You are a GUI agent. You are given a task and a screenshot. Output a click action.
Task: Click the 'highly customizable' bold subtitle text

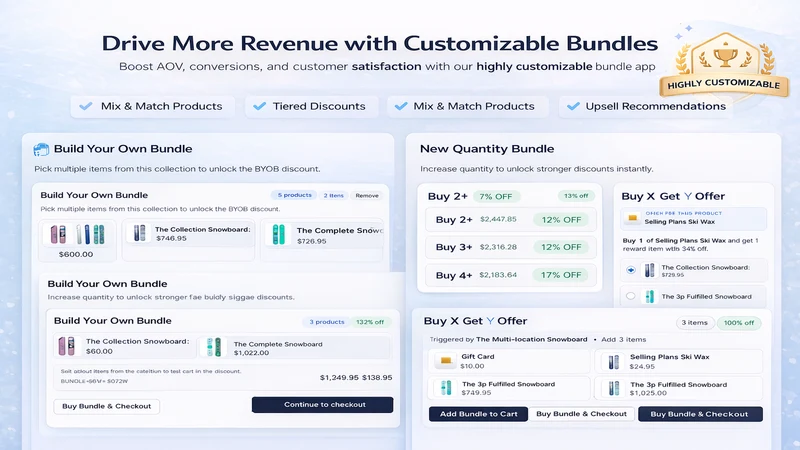[534, 66]
